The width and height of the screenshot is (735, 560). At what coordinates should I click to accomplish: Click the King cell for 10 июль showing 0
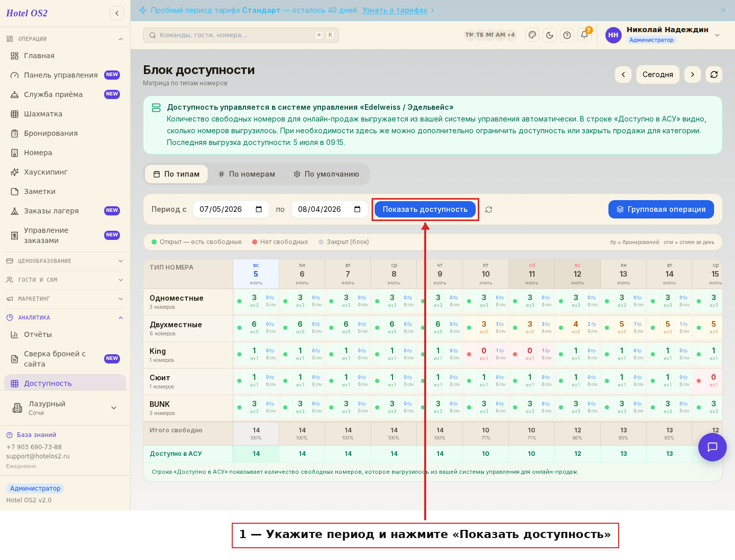tap(486, 354)
